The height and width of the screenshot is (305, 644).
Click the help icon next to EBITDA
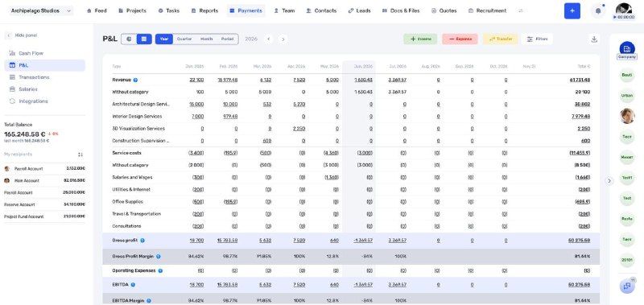coord(133,284)
